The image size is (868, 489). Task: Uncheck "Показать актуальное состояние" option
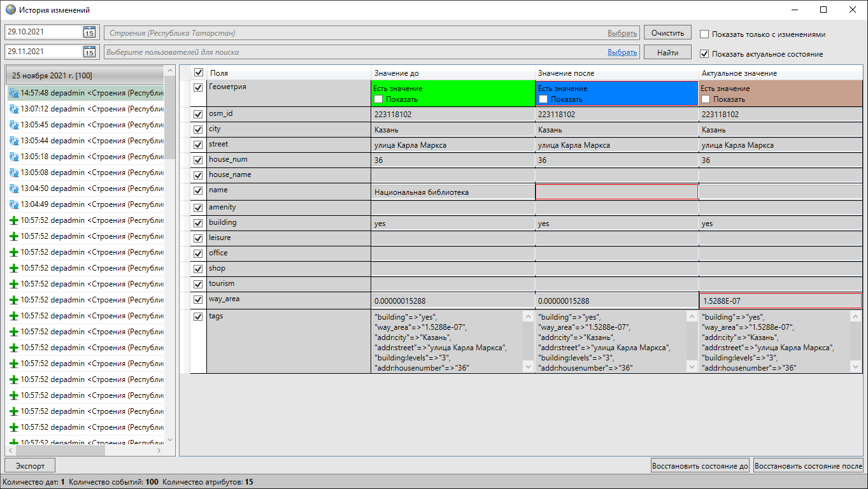click(704, 54)
